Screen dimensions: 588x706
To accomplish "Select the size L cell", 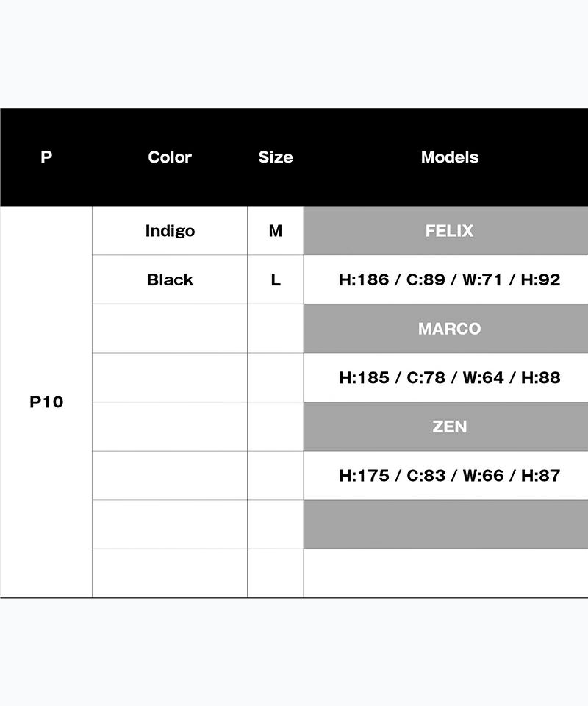I will click(x=276, y=279).
